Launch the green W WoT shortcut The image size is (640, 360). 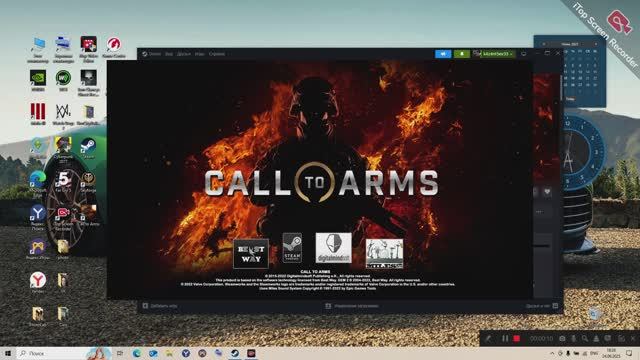click(x=63, y=80)
